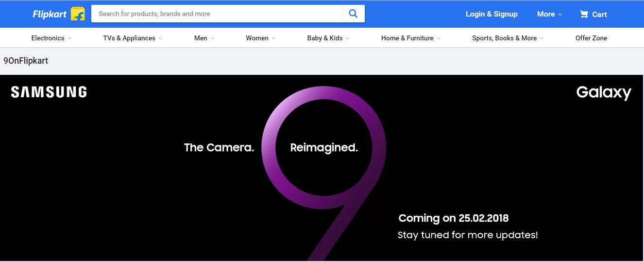Screen dimensions: 644x262
Task: Open Login & Signup
Action: [x=491, y=14]
